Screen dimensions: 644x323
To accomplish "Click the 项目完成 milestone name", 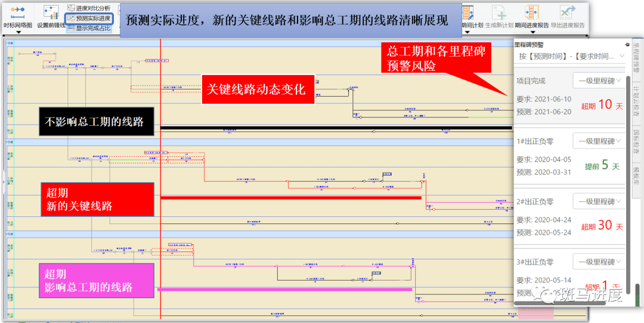I will click(531, 81).
